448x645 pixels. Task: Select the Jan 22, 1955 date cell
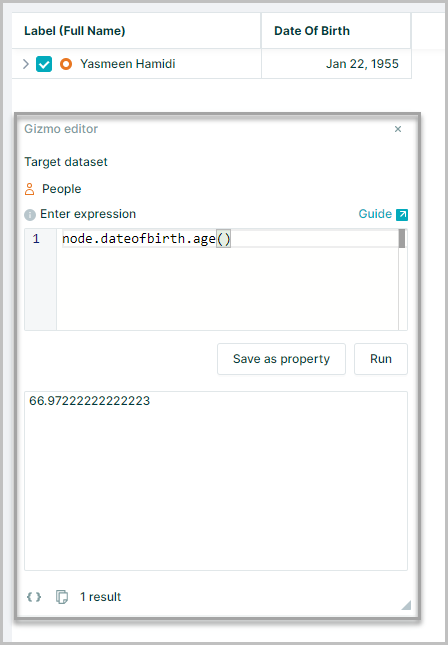click(x=336, y=64)
